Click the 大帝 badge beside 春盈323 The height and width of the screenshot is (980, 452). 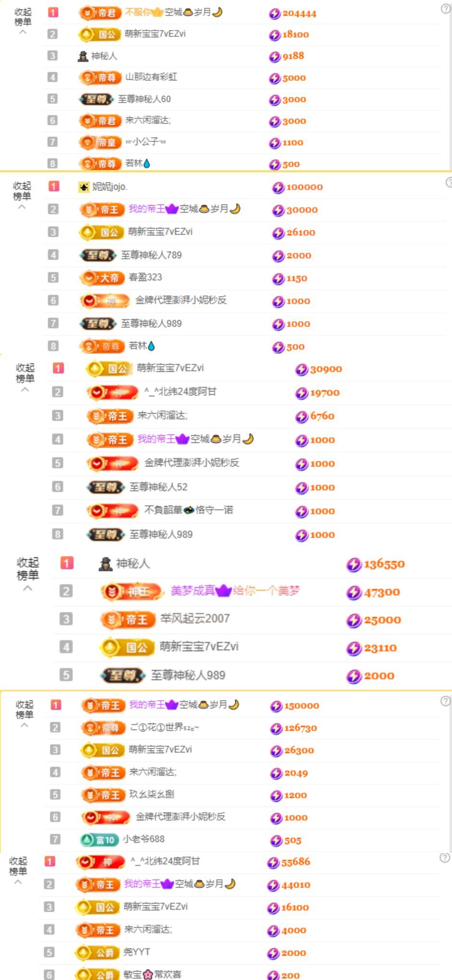point(100,278)
